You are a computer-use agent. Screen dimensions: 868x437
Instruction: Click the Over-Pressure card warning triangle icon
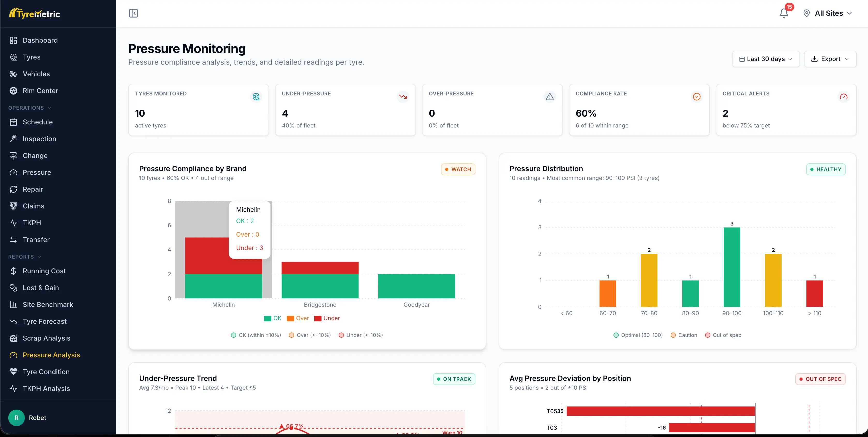click(x=550, y=97)
